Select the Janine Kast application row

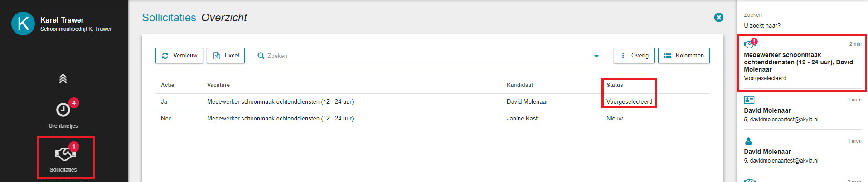pos(432,119)
